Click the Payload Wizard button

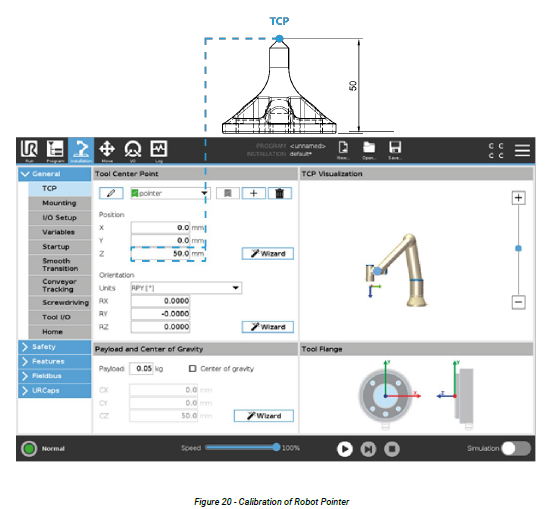(x=264, y=416)
